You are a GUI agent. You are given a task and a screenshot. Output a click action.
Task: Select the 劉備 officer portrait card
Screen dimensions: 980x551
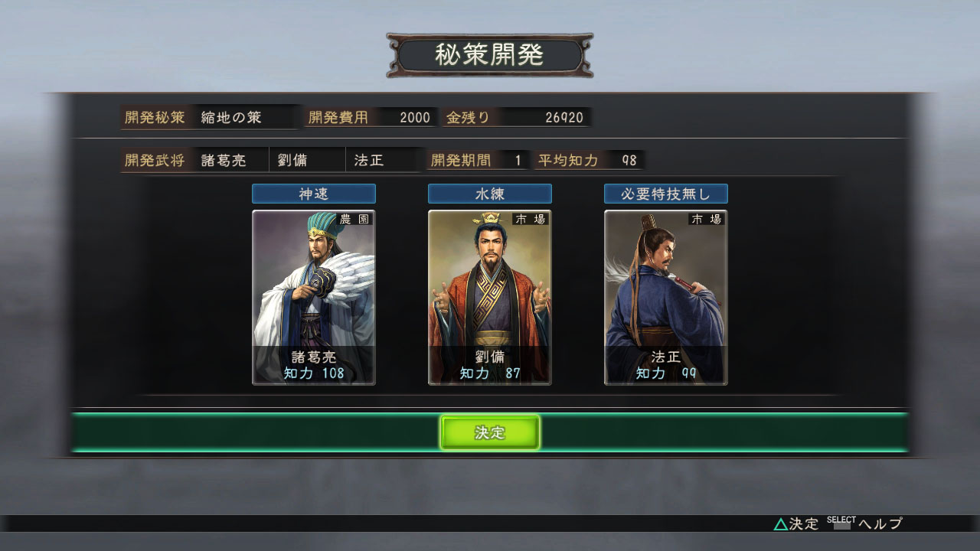pyautogui.click(x=490, y=298)
